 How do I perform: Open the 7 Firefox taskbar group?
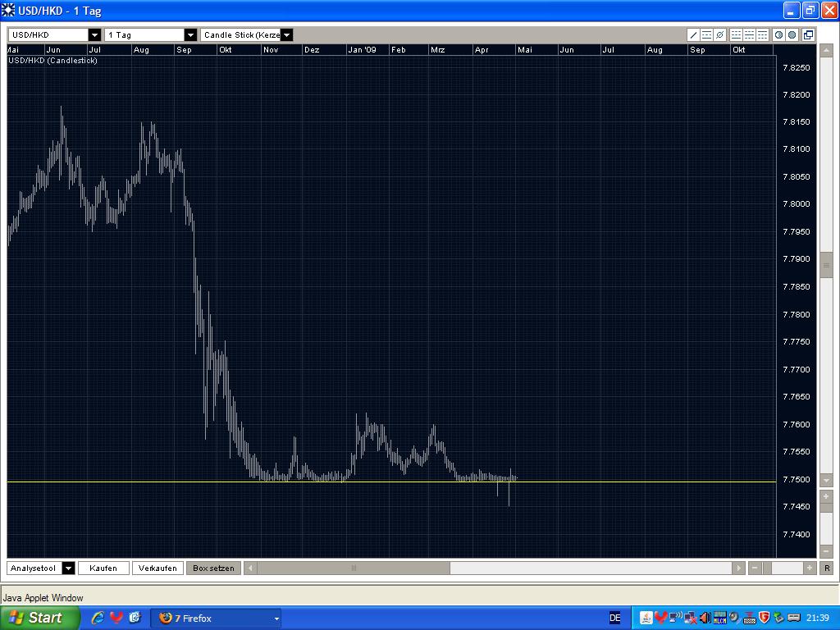coord(216,619)
